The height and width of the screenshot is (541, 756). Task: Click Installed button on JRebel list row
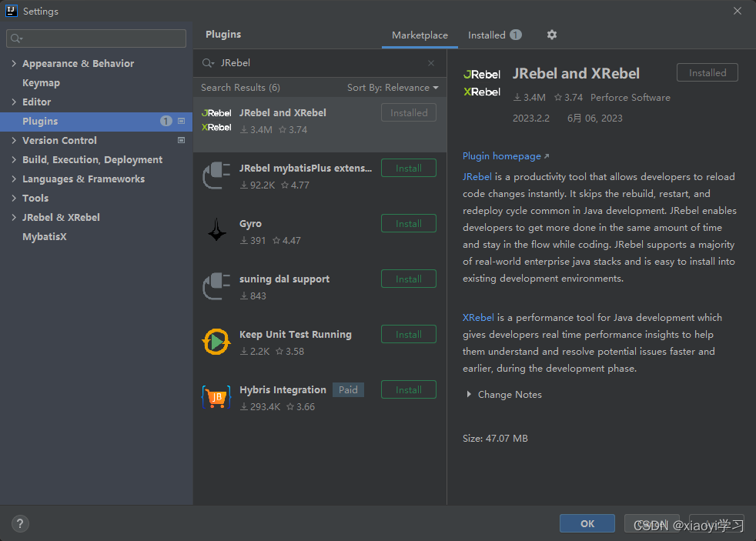point(408,112)
